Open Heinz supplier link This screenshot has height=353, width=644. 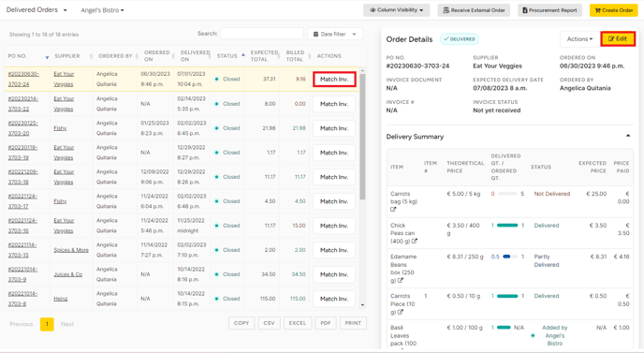(x=60, y=299)
